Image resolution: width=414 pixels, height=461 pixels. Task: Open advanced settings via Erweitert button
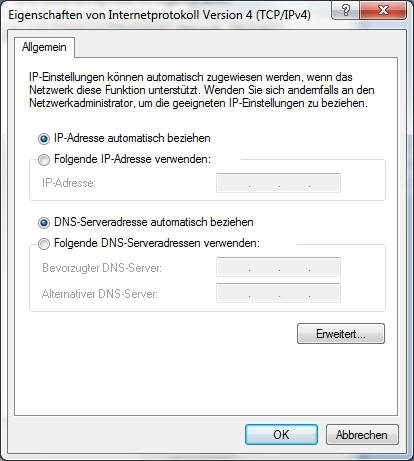[341, 334]
